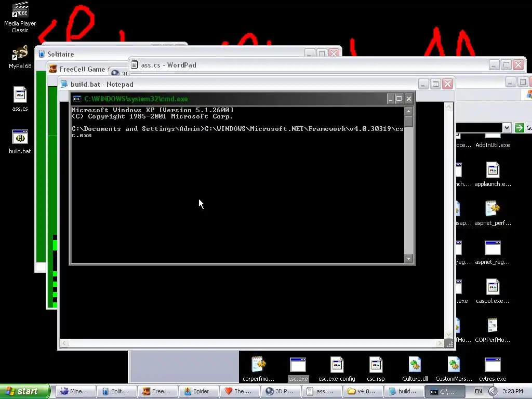Viewport: 532px width, 399px height.
Task: Maximize the ass.cs WordPad window
Action: tap(506, 64)
